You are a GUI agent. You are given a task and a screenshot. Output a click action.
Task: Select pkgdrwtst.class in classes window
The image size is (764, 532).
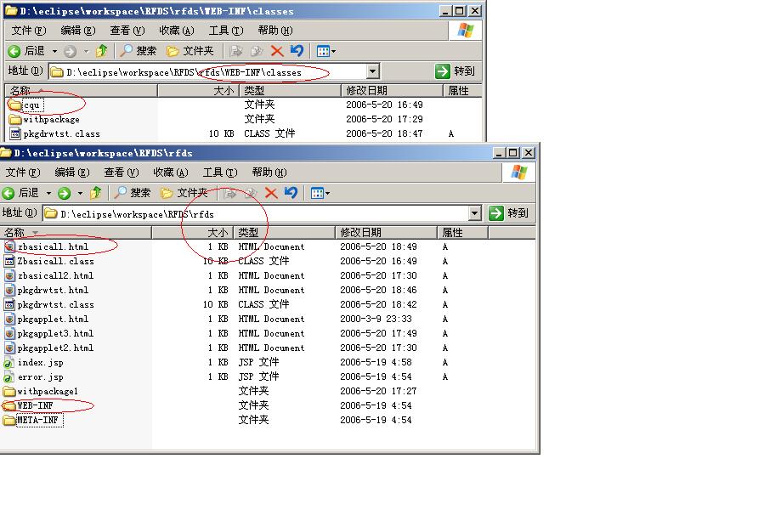click(54, 133)
